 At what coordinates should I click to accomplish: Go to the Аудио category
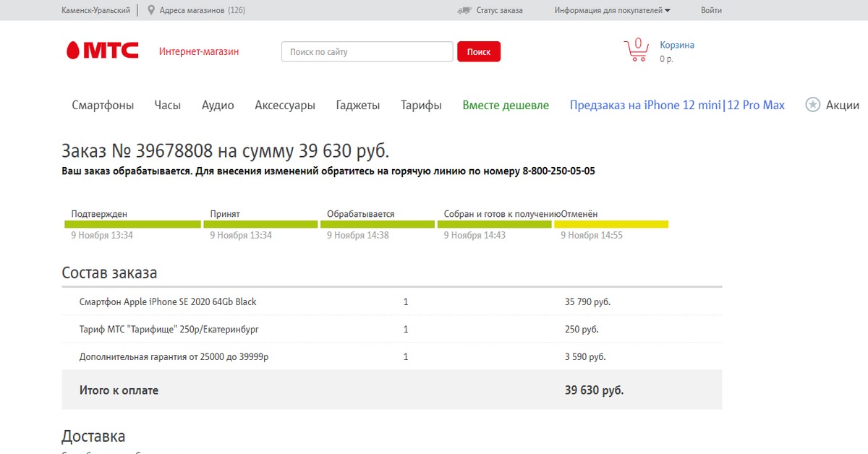click(218, 106)
